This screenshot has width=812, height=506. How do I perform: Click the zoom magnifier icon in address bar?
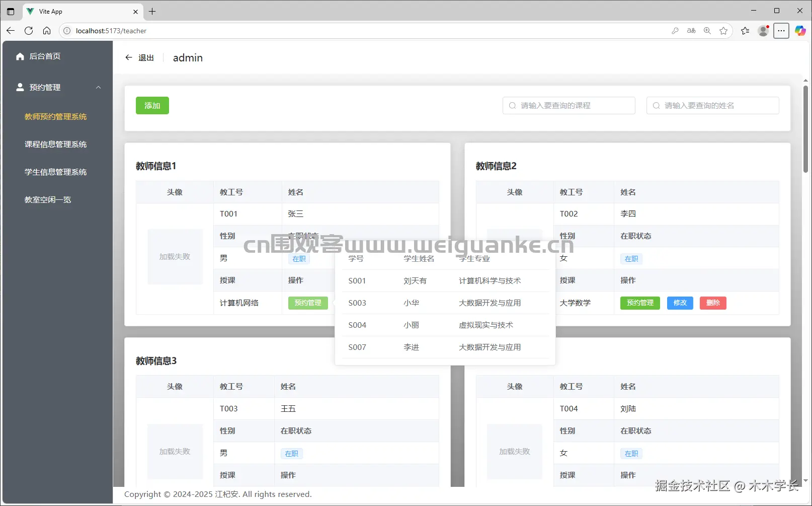click(x=707, y=31)
